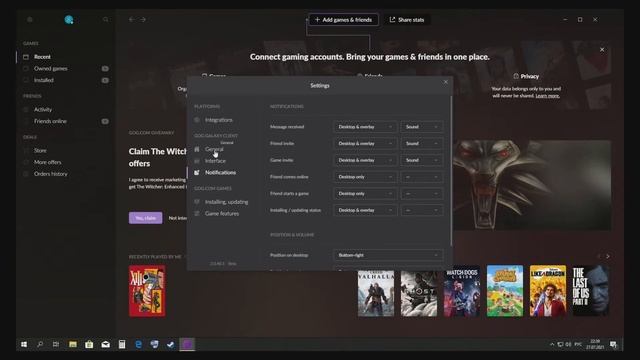Select Integrations in Settings
The width and height of the screenshot is (640, 360).
coord(219,120)
